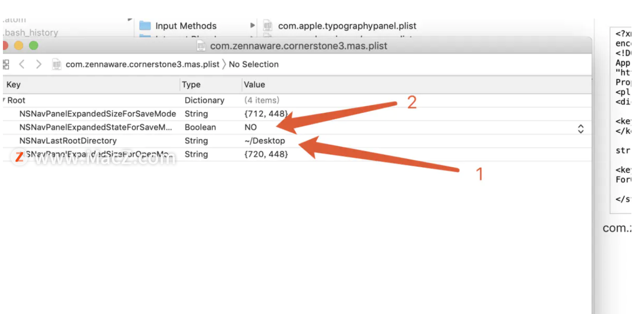Screen dimensions: 644x314
Task: Click the Value column header
Action: coord(254,85)
